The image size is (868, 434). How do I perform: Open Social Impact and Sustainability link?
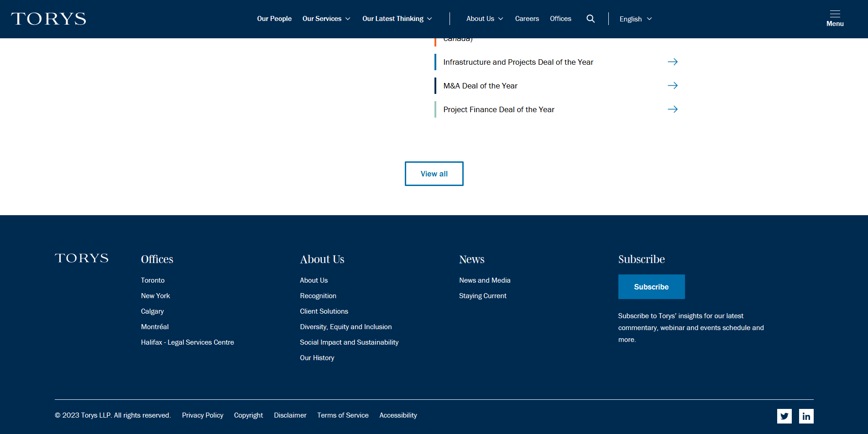pos(349,342)
